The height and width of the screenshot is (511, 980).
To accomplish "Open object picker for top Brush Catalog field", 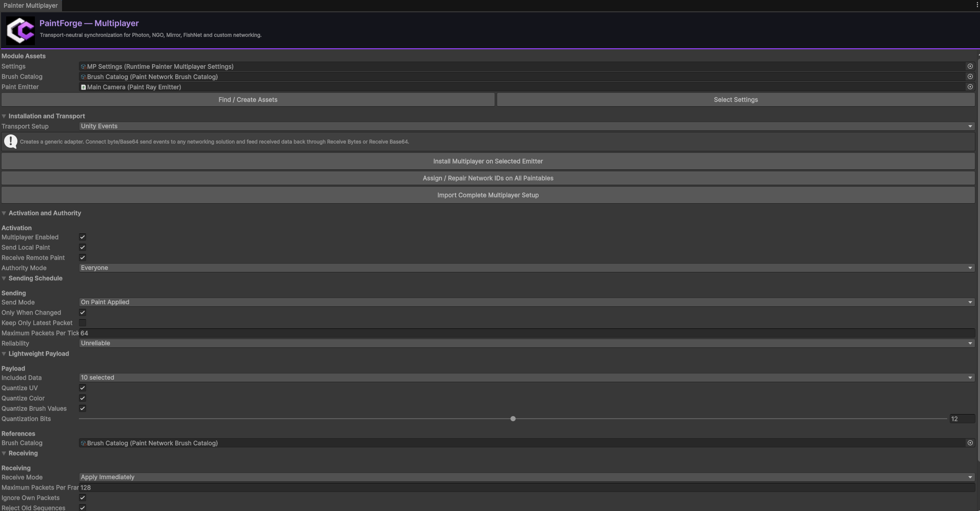I will [x=970, y=76].
